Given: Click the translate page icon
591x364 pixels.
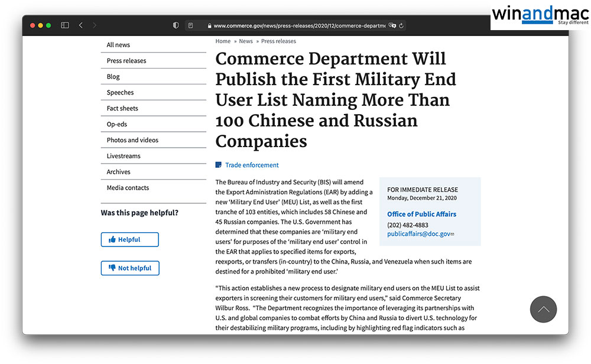Looking at the screenshot, I should click(x=392, y=25).
